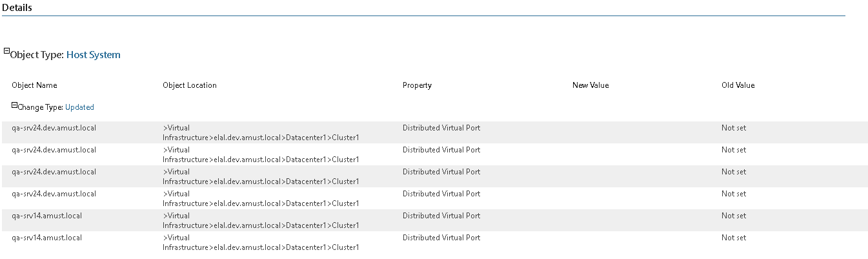Select the fourth qa-srv24.dev.amust.local row name
The image size is (868, 259).
54,194
